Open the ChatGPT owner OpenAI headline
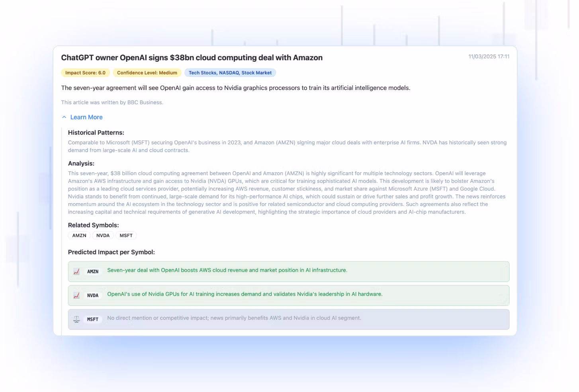This screenshot has height=392, width=579. [x=192, y=58]
